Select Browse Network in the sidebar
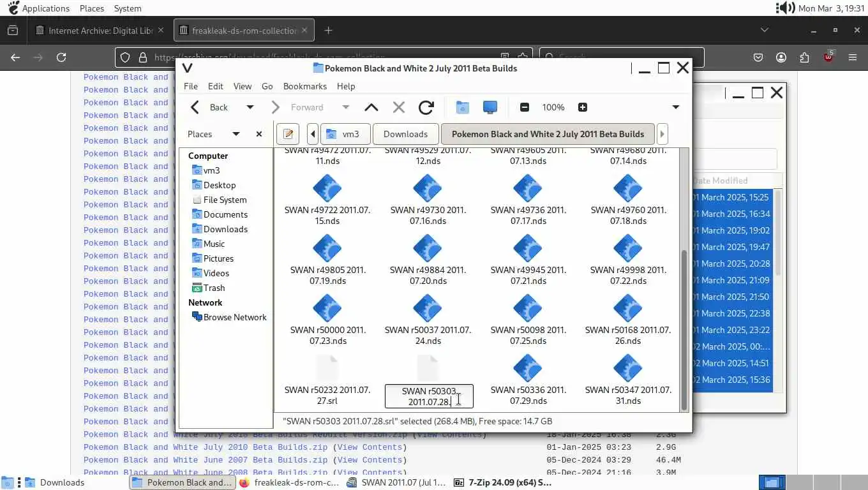 click(x=229, y=317)
